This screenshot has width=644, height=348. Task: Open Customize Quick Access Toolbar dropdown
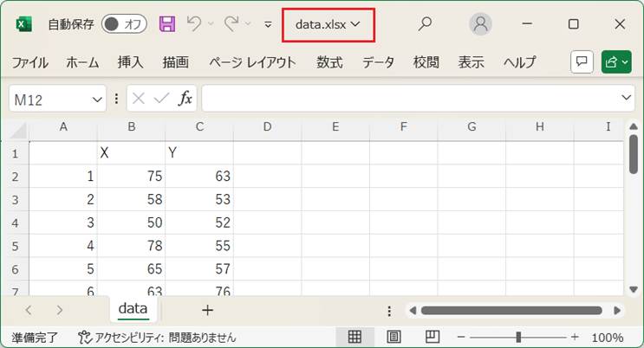(267, 25)
